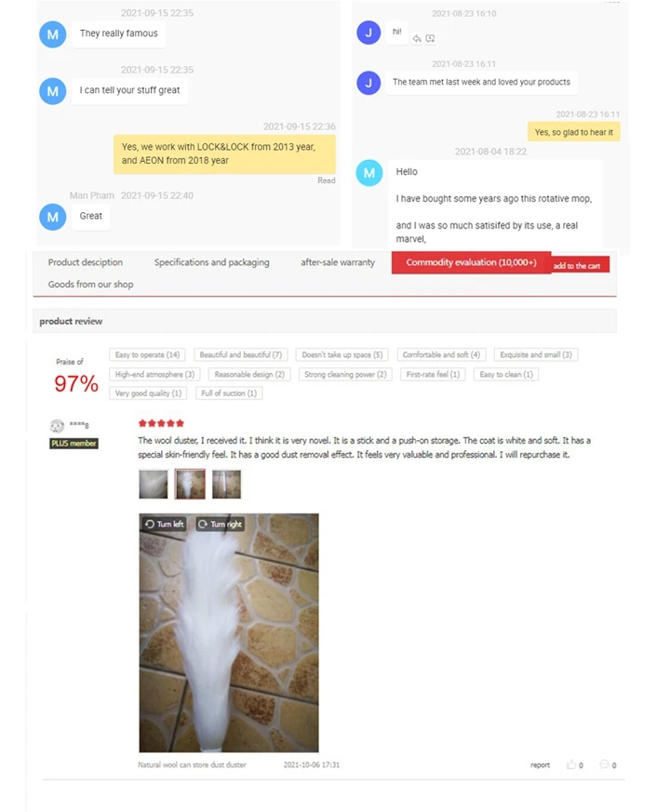Switch to Specifications and packaging tab

point(211,262)
